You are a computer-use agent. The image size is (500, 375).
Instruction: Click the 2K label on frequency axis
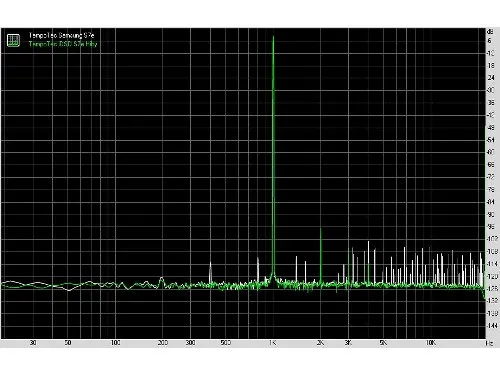click(320, 343)
